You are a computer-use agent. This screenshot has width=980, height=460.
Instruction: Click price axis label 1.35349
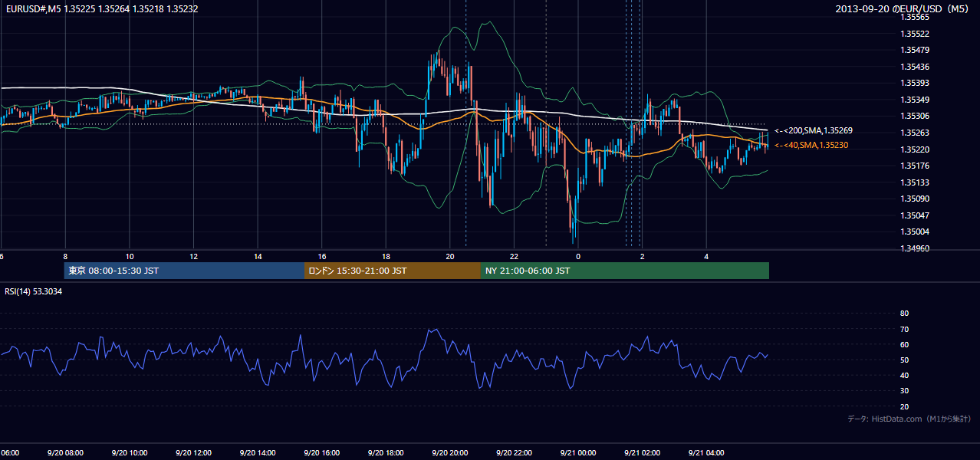[914, 100]
